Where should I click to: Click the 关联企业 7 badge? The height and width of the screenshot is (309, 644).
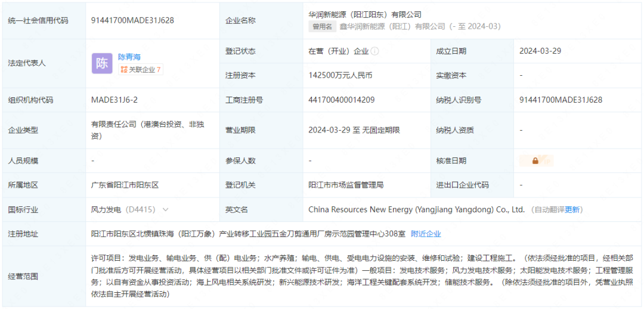tap(140, 70)
